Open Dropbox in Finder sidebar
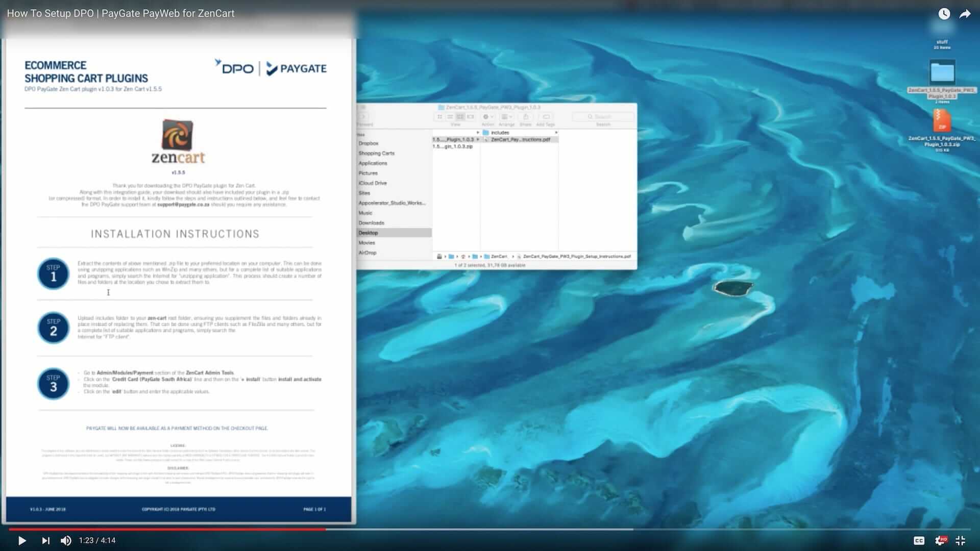The width and height of the screenshot is (980, 551). [x=369, y=143]
